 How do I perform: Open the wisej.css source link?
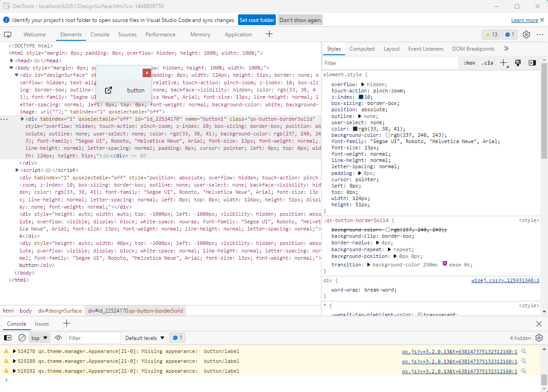[505, 281]
